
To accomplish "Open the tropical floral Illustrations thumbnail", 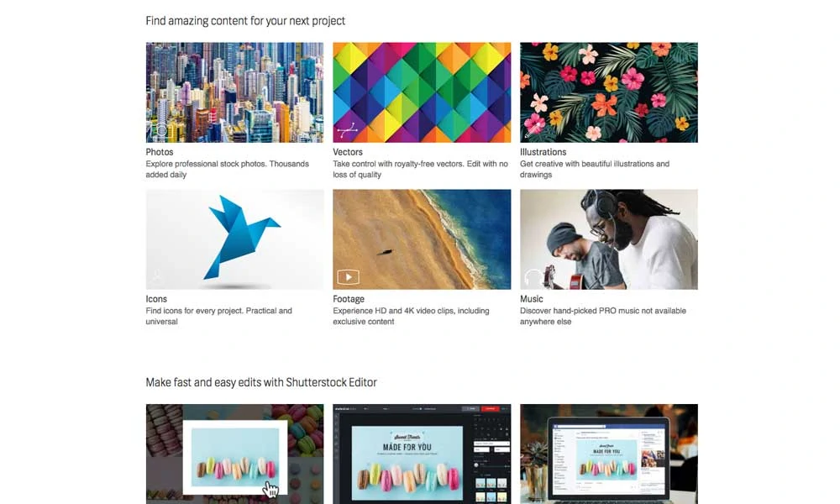I will (x=608, y=92).
